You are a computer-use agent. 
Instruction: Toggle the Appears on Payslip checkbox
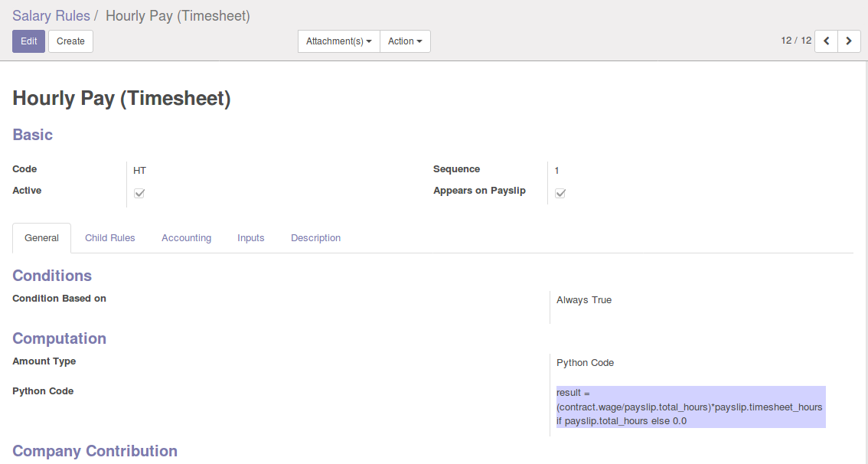[x=560, y=193]
